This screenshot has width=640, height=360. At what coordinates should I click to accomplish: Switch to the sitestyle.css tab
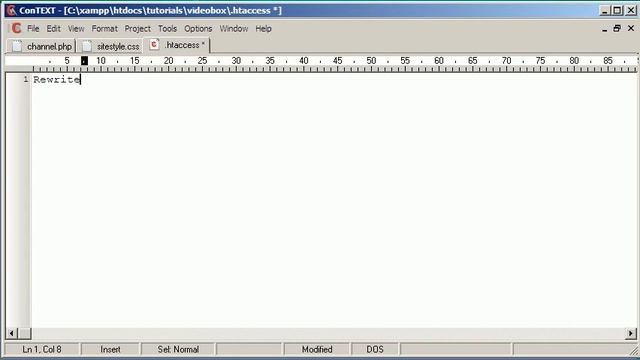pyautogui.click(x=110, y=47)
